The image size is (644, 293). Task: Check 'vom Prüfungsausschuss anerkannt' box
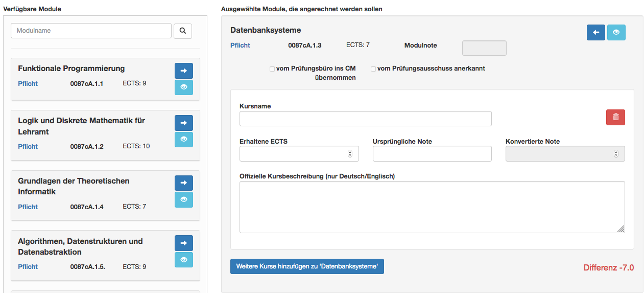[x=373, y=69]
